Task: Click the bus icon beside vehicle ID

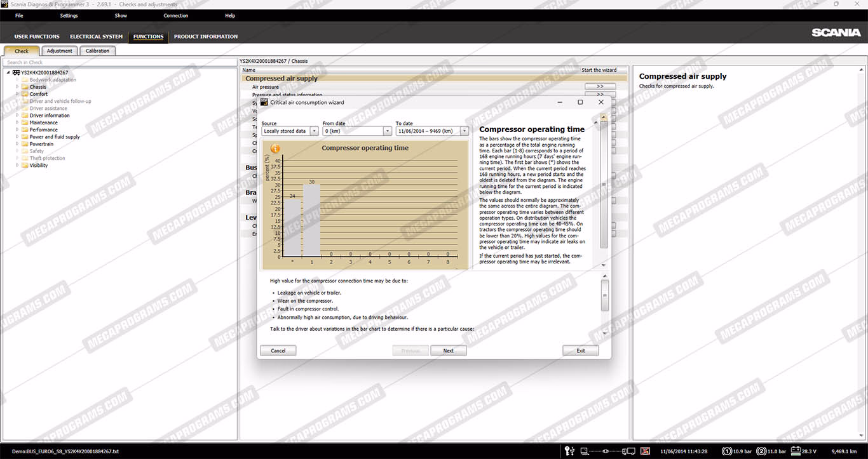Action: pos(16,73)
